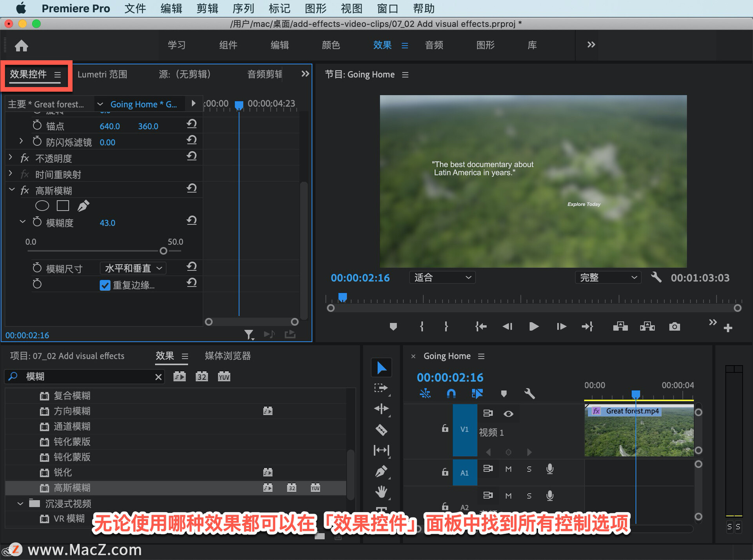The height and width of the screenshot is (560, 753).
Task: Click the Home icon
Action: [x=22, y=46]
